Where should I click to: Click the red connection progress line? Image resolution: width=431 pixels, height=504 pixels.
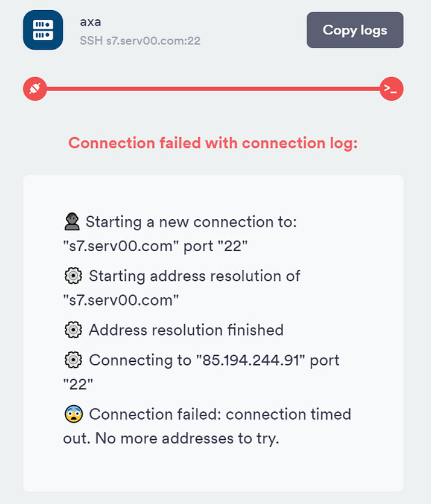tap(213, 89)
